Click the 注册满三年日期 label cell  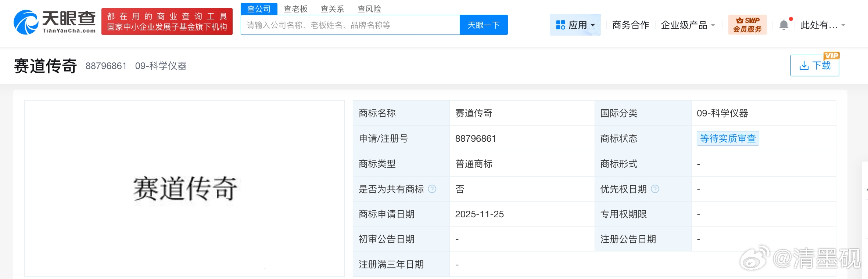click(x=401, y=264)
